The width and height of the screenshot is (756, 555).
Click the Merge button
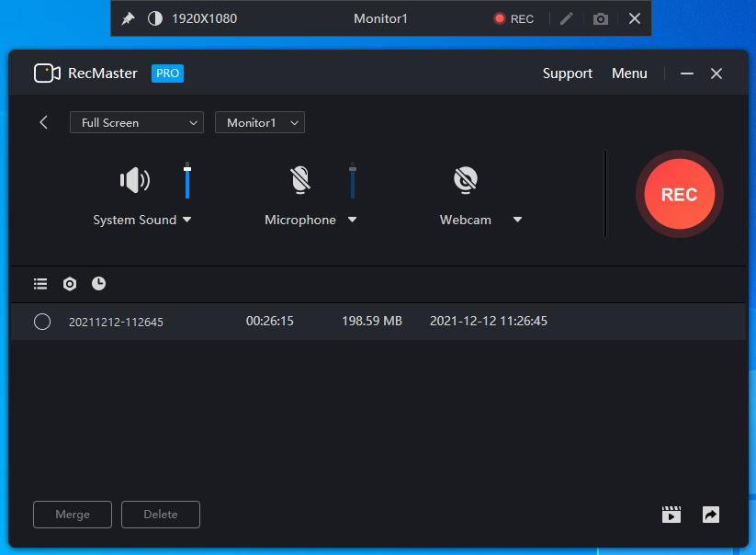(x=73, y=515)
